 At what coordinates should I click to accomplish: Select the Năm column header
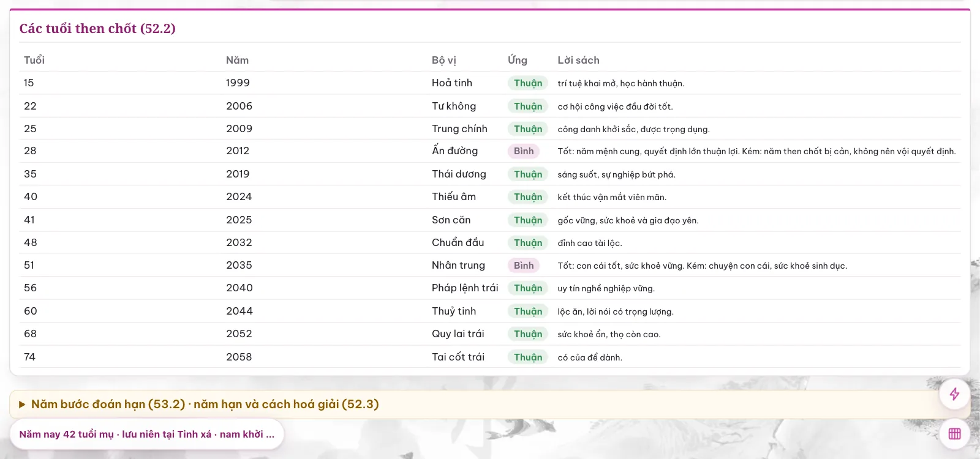(237, 60)
